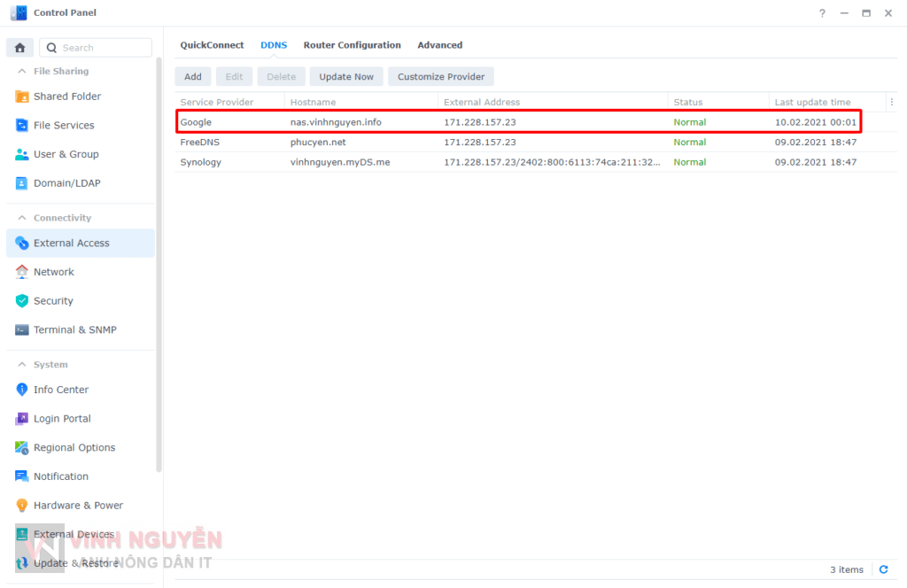Image resolution: width=907 pixels, height=588 pixels.
Task: Open Info Center page
Action: tap(61, 390)
